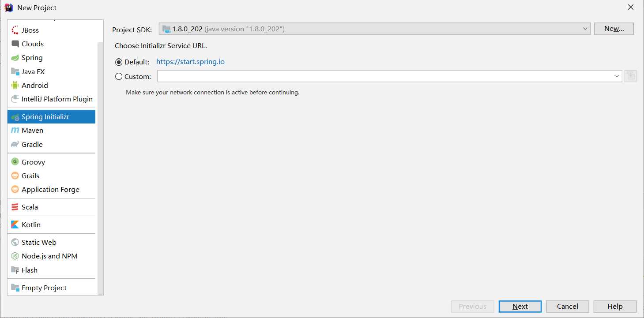Click the Gradle elephant icon
This screenshot has width=644, height=318.
(15, 144)
